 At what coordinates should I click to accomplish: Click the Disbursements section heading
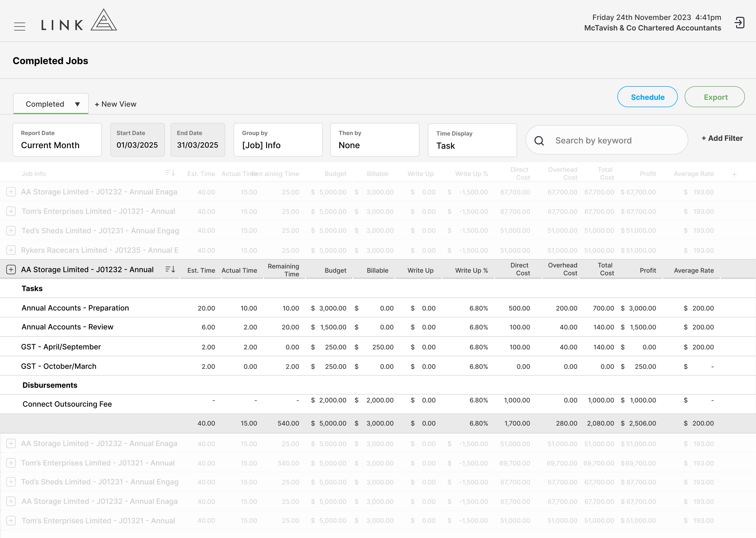click(50, 385)
